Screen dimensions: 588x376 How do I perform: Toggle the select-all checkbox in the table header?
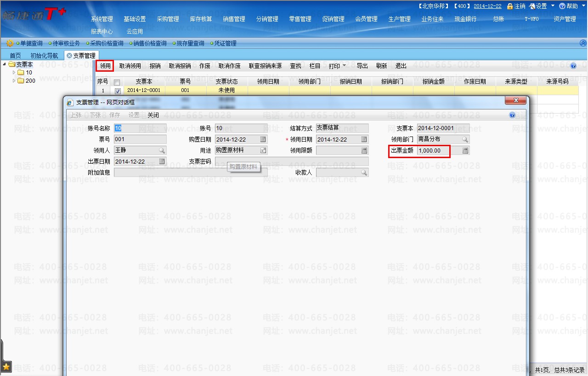(x=117, y=82)
